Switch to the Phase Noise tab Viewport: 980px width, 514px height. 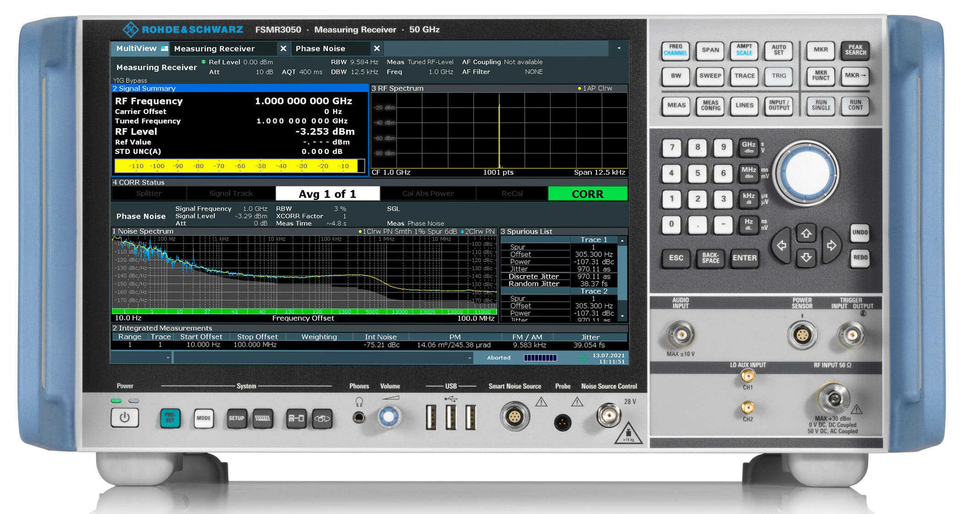tap(321, 49)
